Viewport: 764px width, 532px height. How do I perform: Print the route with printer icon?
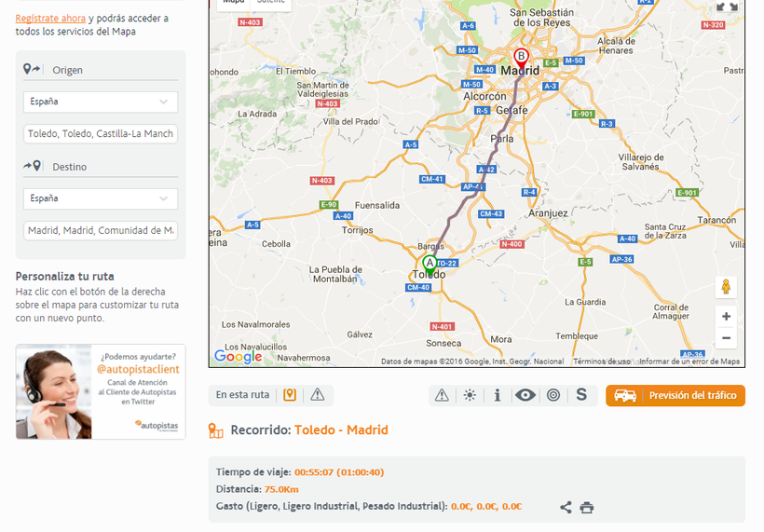586,508
